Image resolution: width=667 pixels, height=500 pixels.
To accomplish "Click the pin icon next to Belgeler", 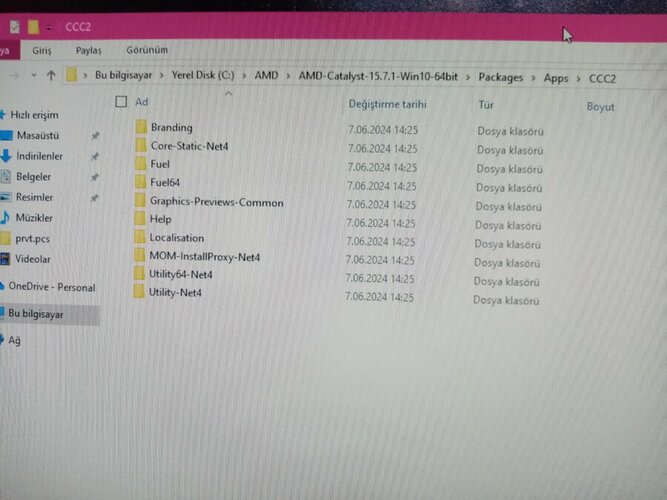I will (95, 177).
